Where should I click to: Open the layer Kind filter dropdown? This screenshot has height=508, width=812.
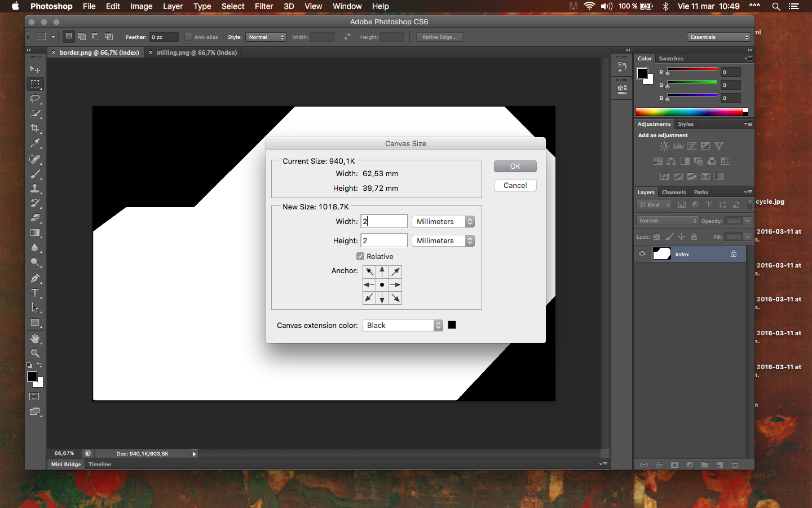[x=655, y=205]
